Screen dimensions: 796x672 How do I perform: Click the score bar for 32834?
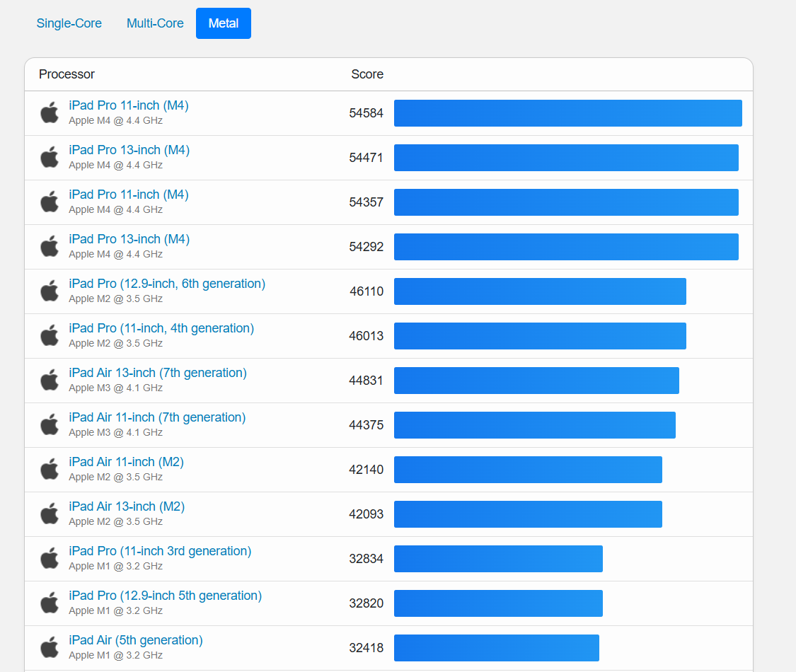499,559
